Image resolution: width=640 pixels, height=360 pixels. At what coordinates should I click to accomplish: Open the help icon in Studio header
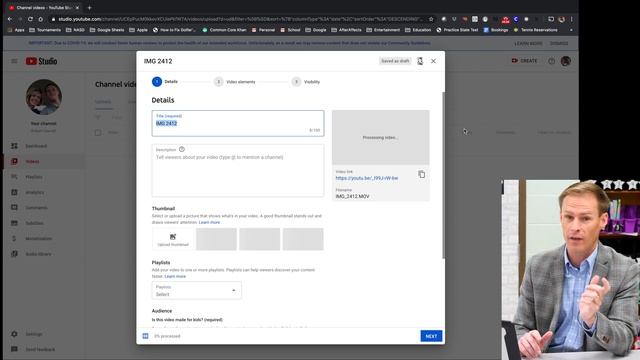551,61
